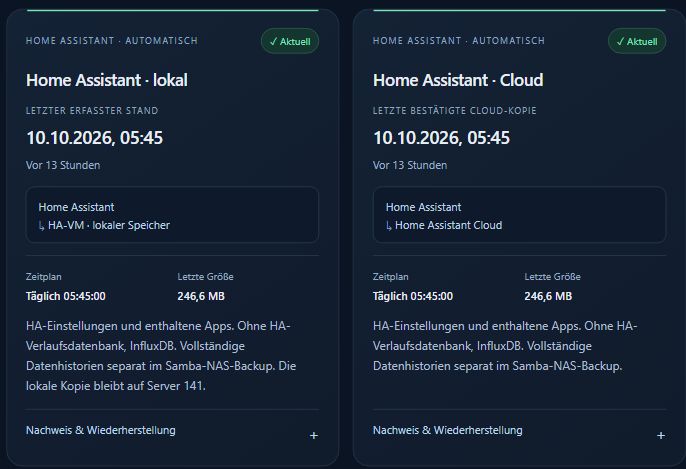Image resolution: width=686 pixels, height=469 pixels.
Task: Click Täglich 05:45:00 schedule in lokal card
Action: (66, 296)
